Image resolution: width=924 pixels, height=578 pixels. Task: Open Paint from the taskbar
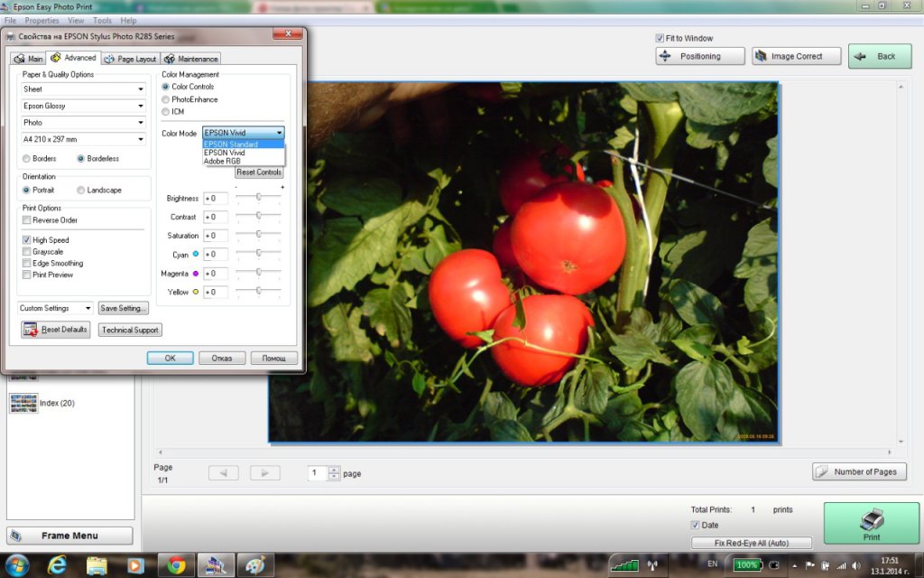point(254,565)
